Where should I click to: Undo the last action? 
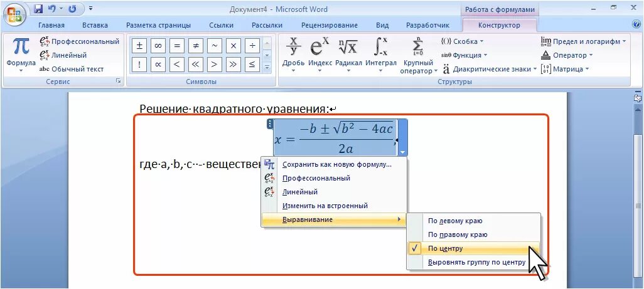tap(52, 9)
